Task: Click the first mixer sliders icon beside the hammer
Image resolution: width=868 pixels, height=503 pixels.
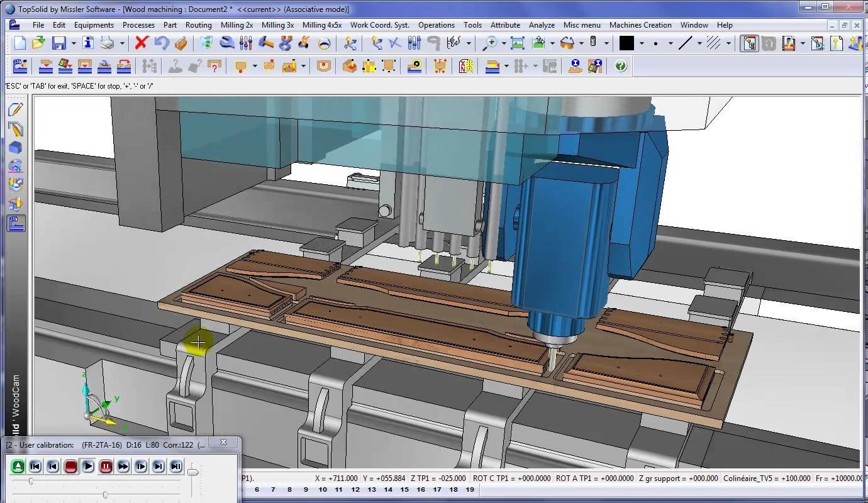Action: [245, 43]
